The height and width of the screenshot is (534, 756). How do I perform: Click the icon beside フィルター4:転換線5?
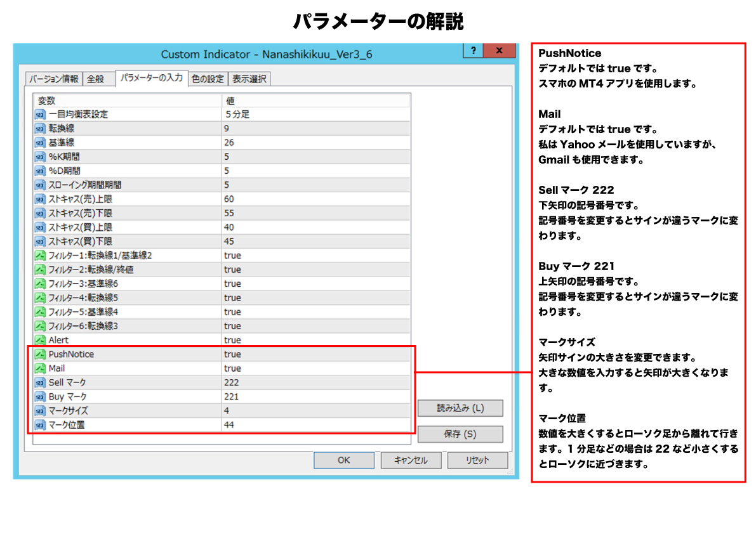tap(40, 298)
